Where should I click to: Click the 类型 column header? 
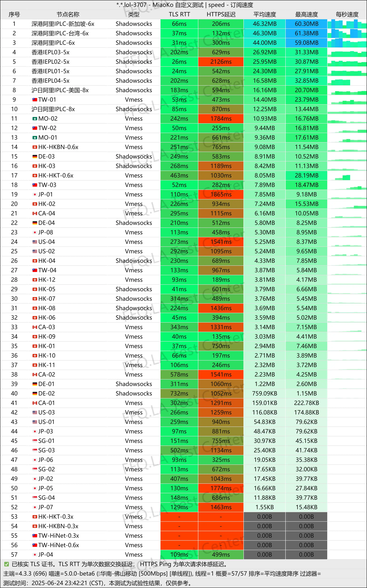tap(134, 15)
